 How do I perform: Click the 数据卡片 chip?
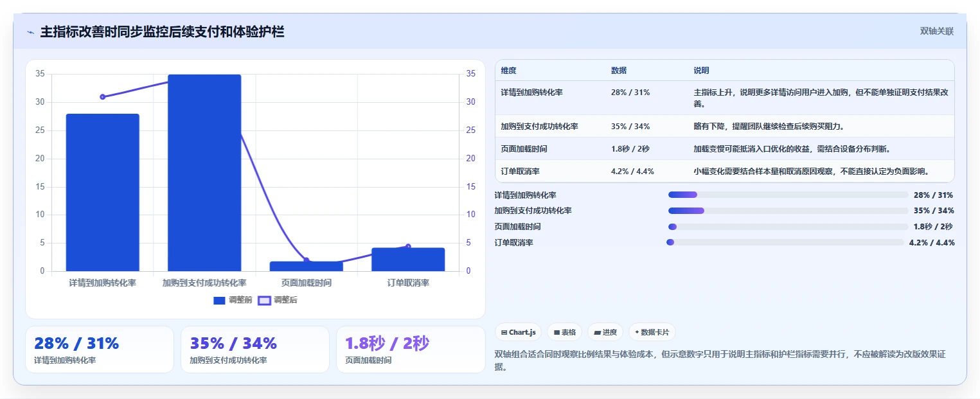tap(652, 332)
